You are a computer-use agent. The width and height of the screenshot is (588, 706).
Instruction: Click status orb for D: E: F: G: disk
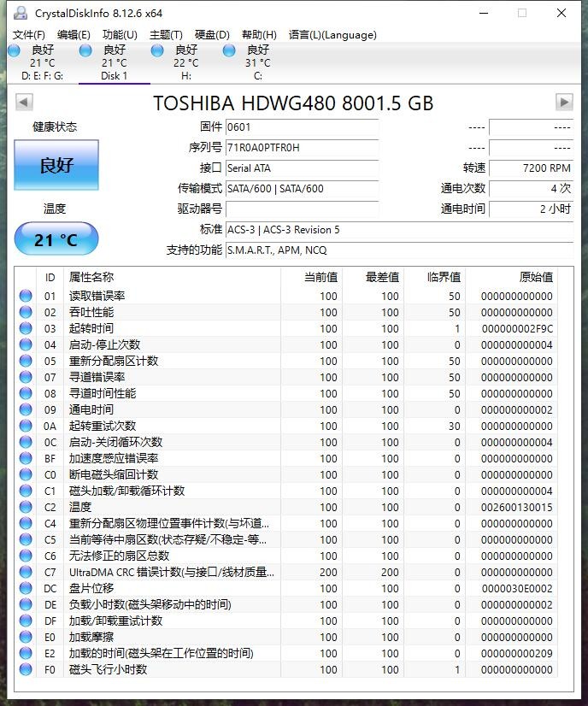(x=14, y=50)
